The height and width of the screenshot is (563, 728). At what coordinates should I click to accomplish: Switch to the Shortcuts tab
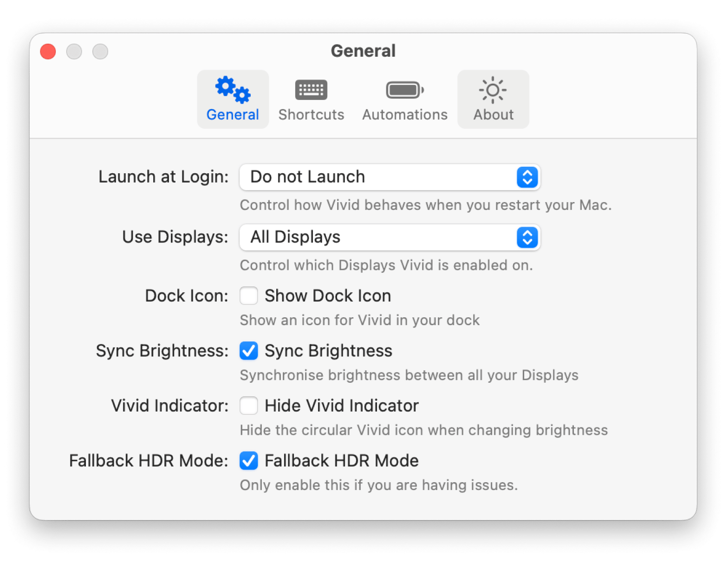click(x=311, y=99)
